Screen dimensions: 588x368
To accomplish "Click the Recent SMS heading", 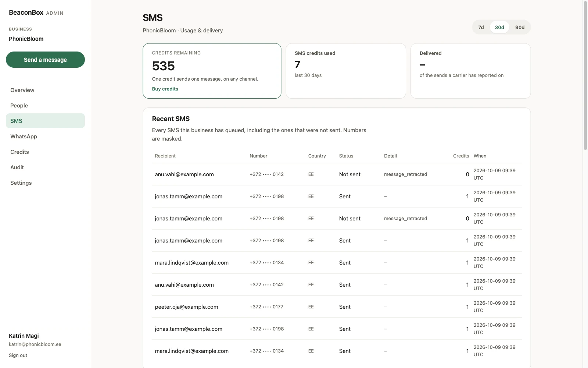I will 171,119.
